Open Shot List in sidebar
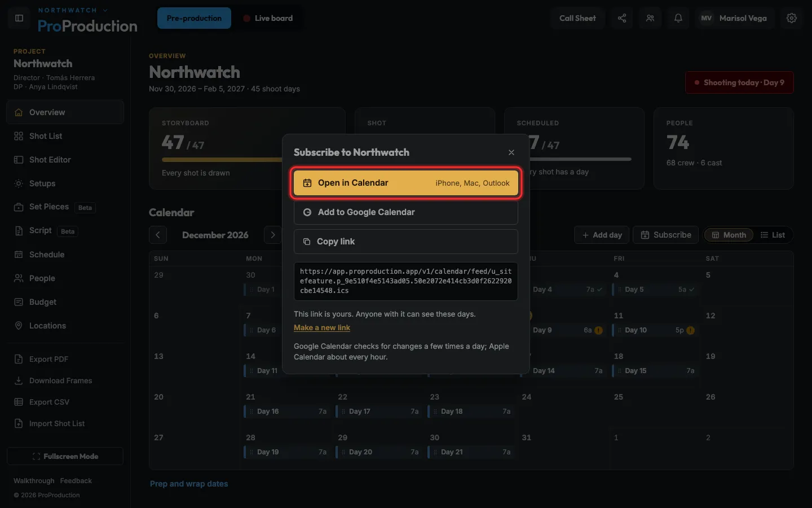The height and width of the screenshot is (508, 812). click(65, 136)
